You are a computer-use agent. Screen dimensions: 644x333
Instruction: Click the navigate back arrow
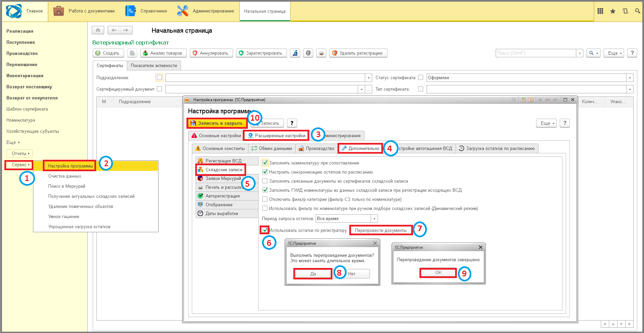coord(114,30)
